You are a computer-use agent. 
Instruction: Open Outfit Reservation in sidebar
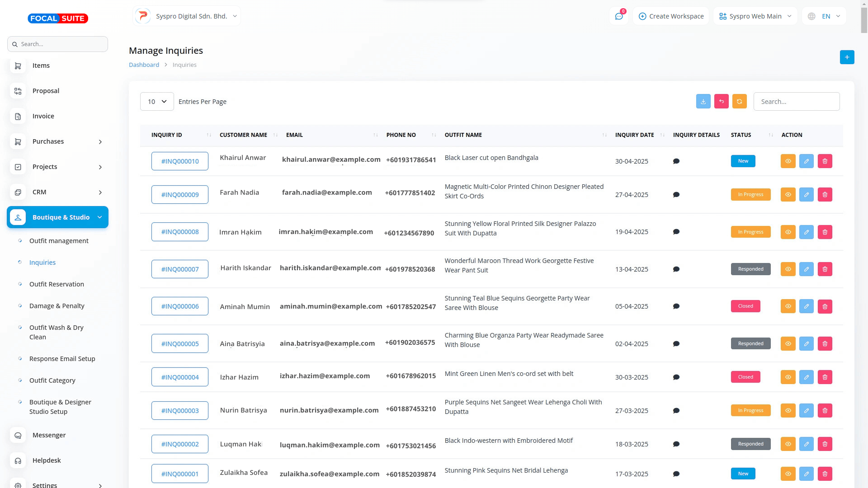(57, 284)
